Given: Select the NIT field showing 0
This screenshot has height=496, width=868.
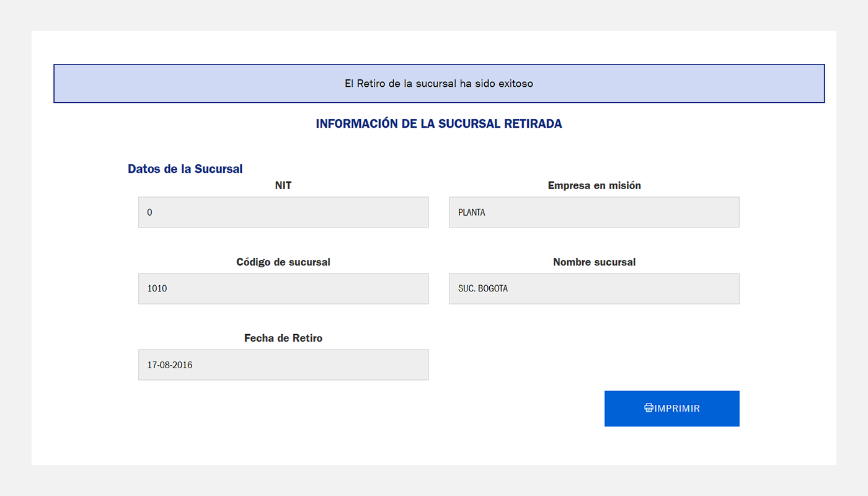Looking at the screenshot, I should click(x=283, y=212).
